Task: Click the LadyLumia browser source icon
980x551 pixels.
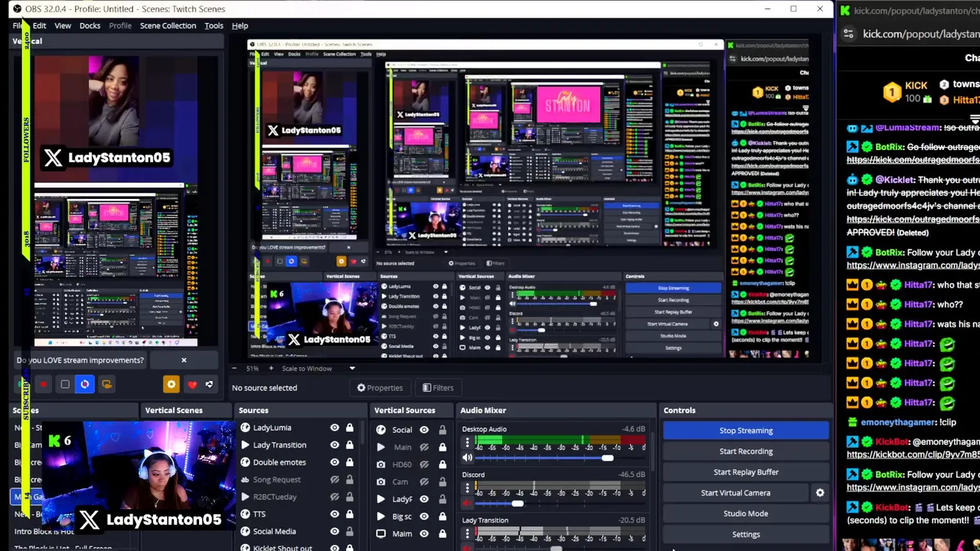Action: [245, 428]
